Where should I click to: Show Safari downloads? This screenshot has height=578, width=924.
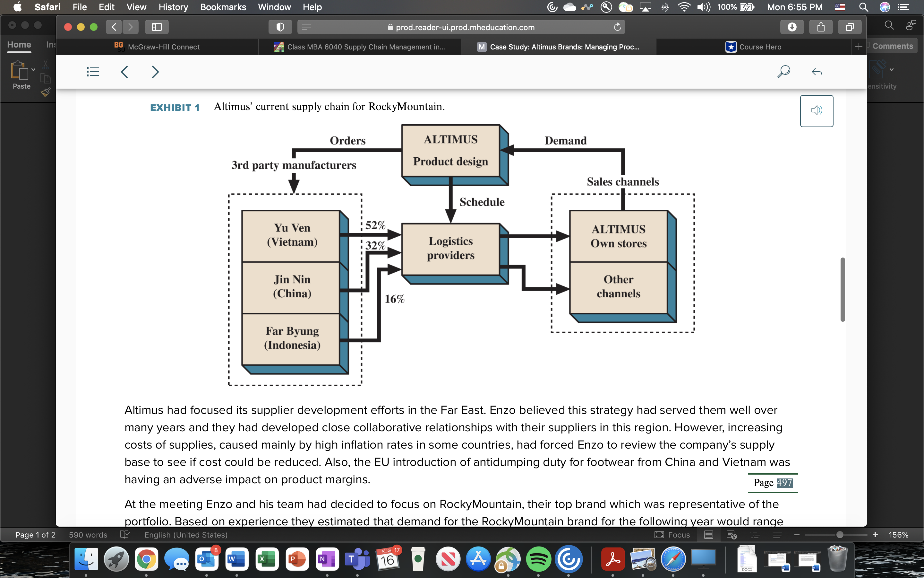point(792,27)
